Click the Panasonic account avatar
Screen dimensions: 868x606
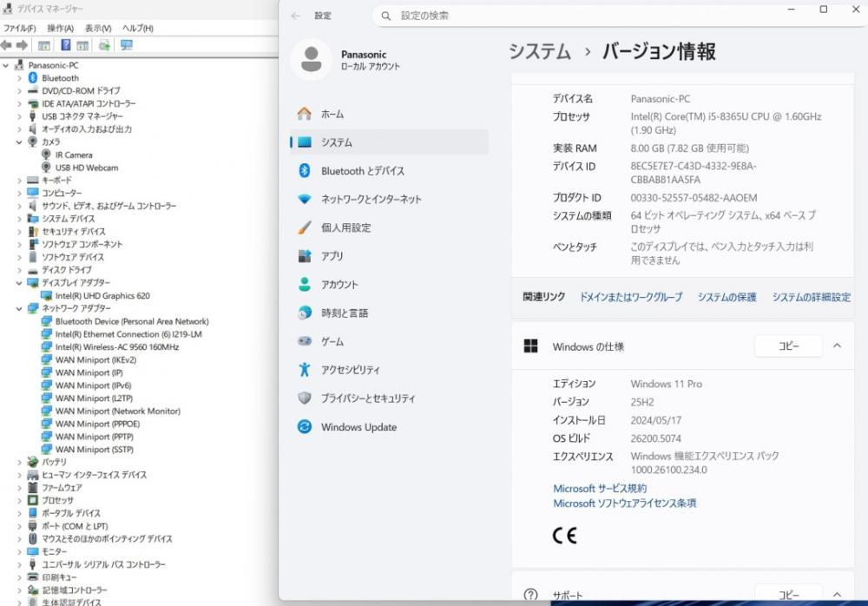(x=311, y=59)
